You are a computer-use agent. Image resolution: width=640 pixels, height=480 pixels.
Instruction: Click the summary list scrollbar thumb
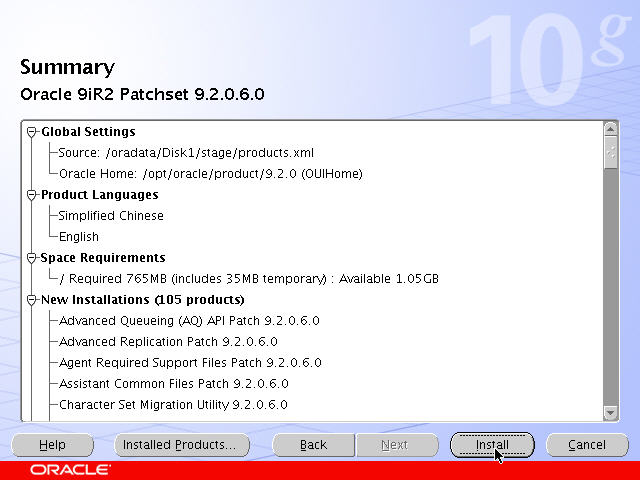coord(610,152)
